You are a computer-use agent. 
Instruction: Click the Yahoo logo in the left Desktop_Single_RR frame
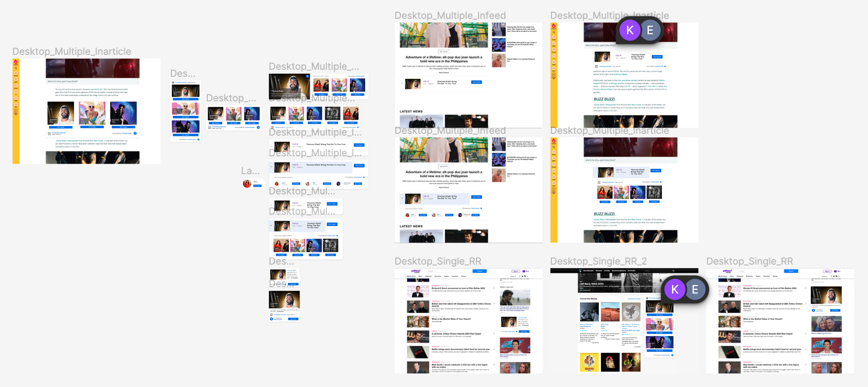(415, 271)
